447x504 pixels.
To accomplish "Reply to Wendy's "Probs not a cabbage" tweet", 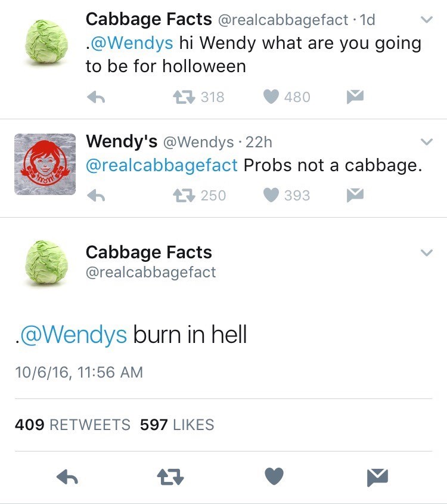I will [96, 196].
